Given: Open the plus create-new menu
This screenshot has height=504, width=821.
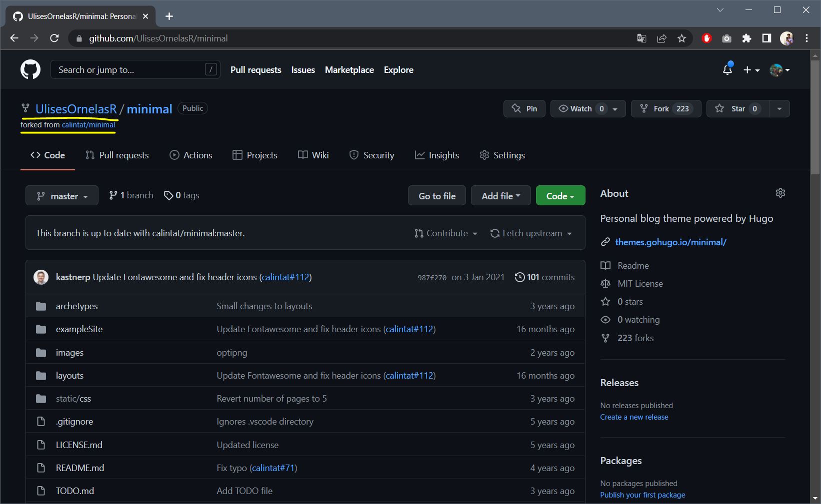Looking at the screenshot, I should 751,70.
